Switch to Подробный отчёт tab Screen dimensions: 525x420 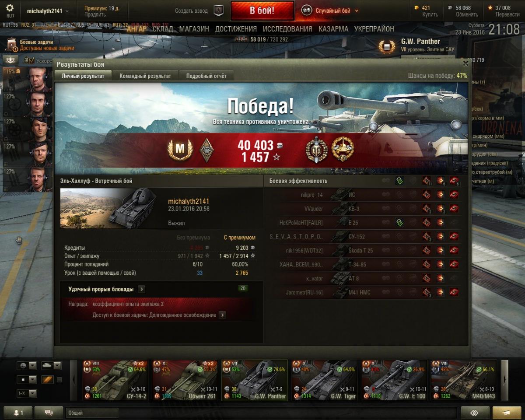coord(206,76)
